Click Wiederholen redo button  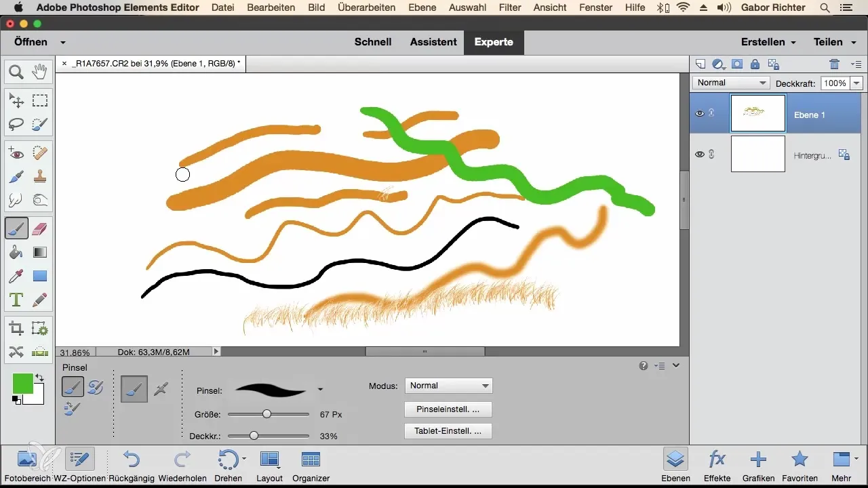point(181,466)
